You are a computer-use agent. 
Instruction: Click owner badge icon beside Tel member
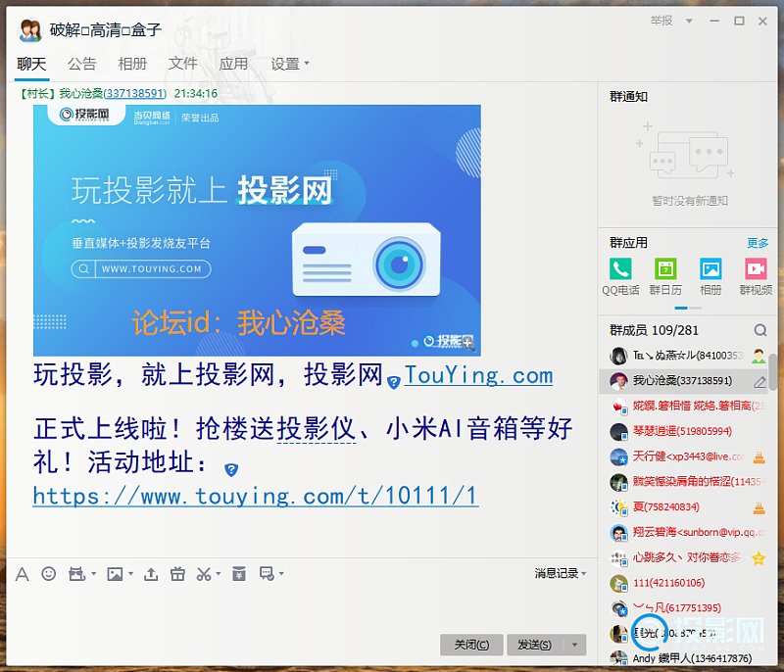click(759, 356)
